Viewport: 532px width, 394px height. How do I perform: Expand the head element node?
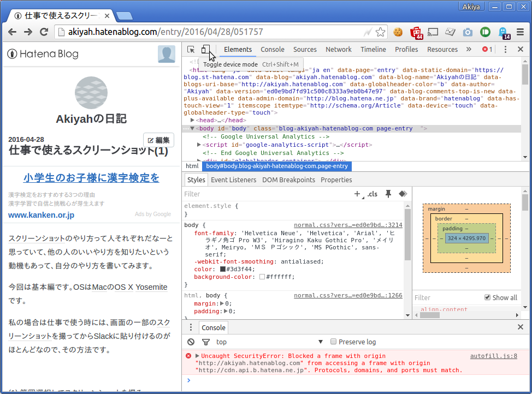point(192,120)
